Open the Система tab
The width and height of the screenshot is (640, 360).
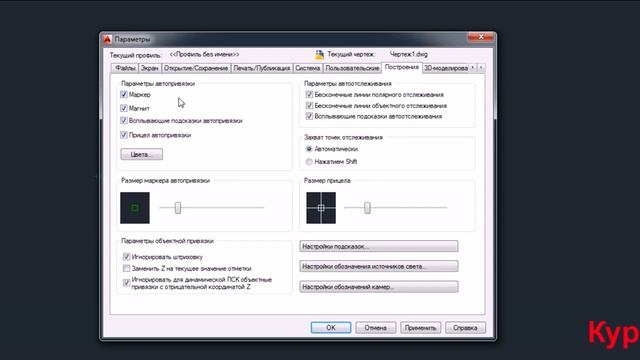pos(308,68)
